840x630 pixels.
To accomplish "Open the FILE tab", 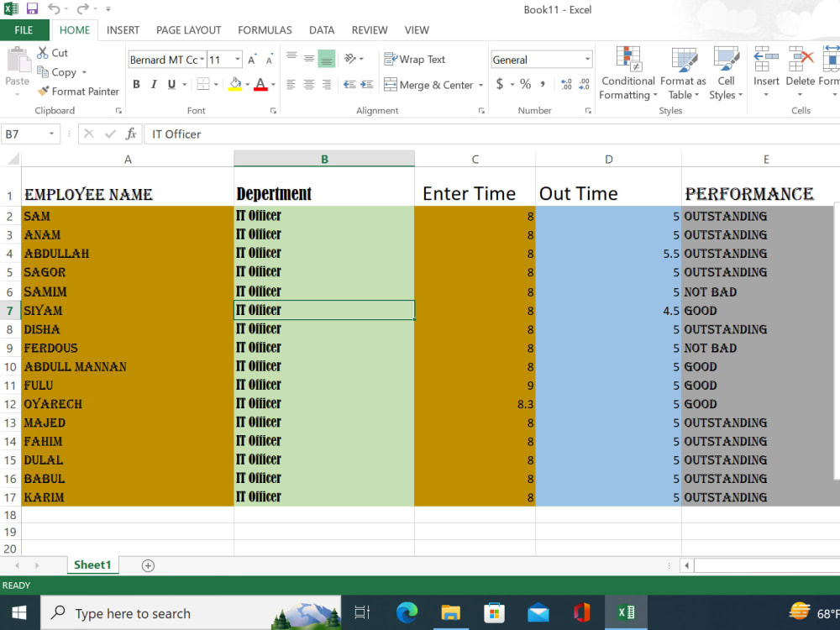I will 24,30.
